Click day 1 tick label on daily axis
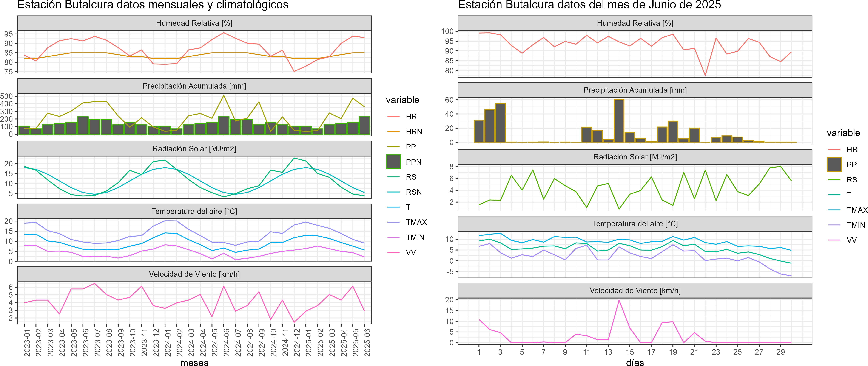This screenshot has width=868, height=366. point(479,352)
